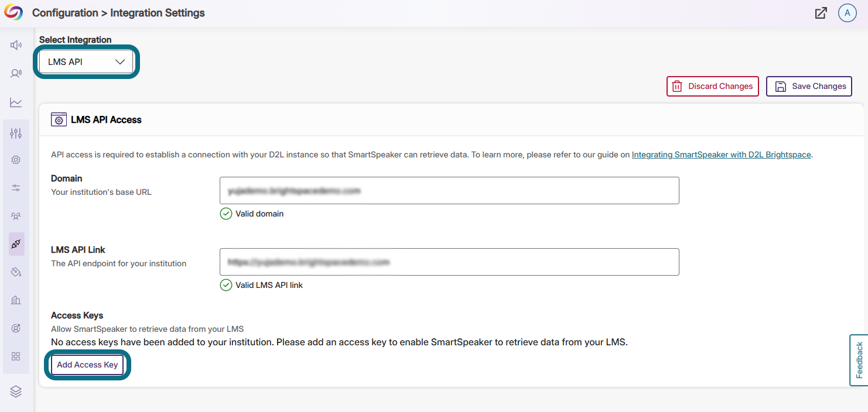868x412 pixels.
Task: Open the Integrating SmartSpeaker with D2L Brightspace guide
Action: [721, 154]
